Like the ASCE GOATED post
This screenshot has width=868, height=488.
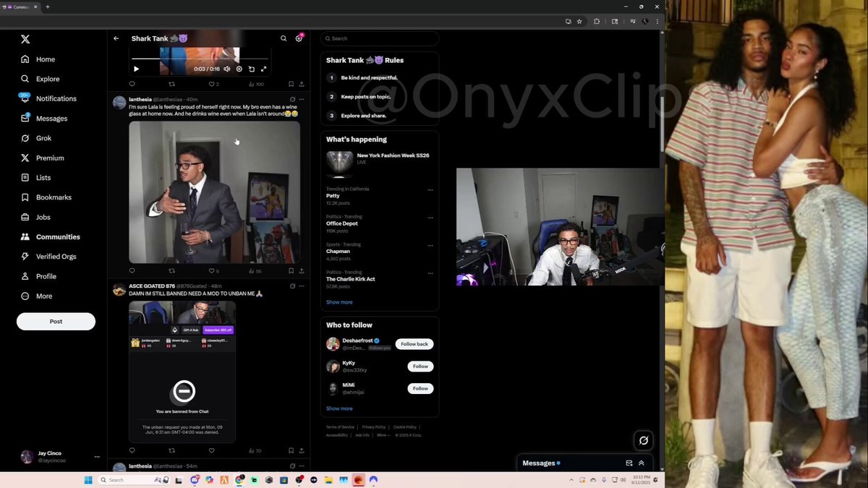point(212,450)
